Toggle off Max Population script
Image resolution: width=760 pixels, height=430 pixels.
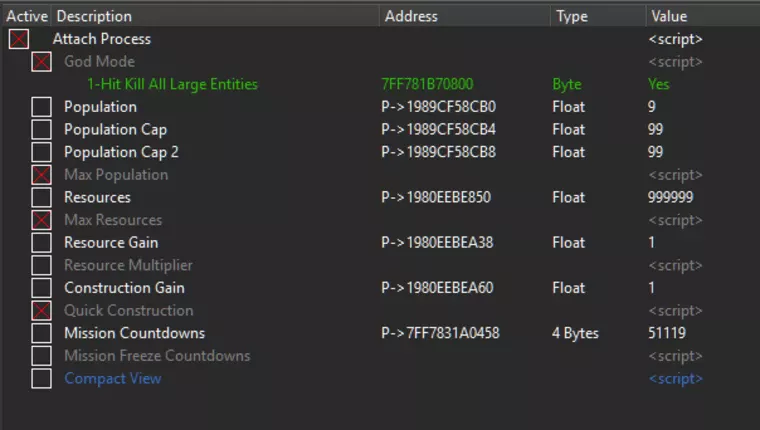coord(41,175)
